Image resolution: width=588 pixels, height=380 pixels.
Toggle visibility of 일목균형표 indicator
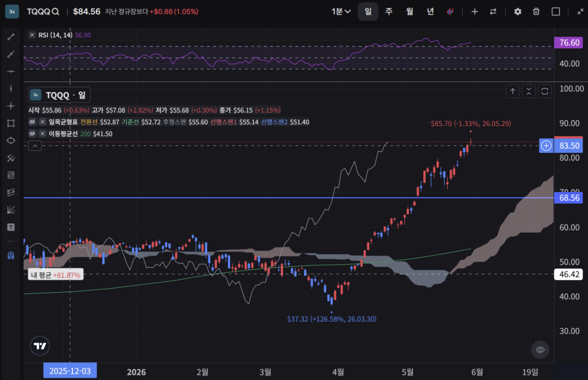pos(32,122)
